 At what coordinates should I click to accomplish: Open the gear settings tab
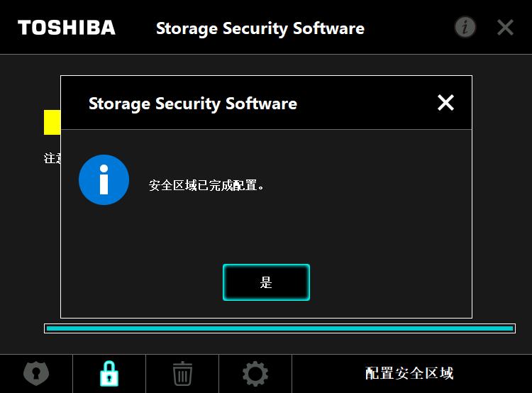[255, 373]
